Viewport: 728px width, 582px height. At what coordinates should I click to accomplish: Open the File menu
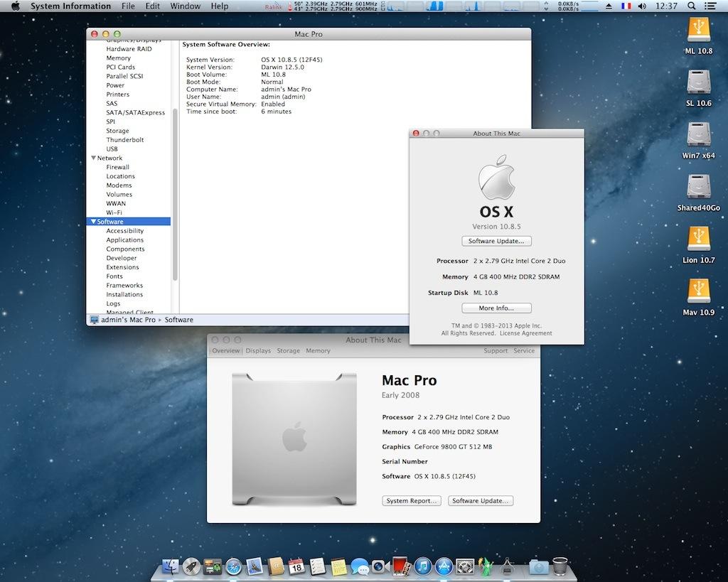[x=128, y=6]
